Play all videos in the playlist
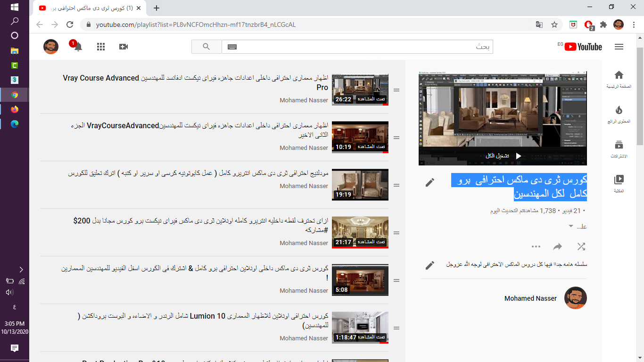Viewport: 644px width, 362px height. click(x=503, y=156)
